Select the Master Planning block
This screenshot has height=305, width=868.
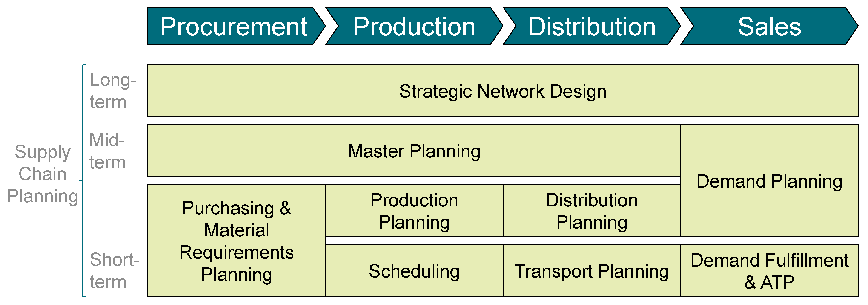pyautogui.click(x=414, y=151)
